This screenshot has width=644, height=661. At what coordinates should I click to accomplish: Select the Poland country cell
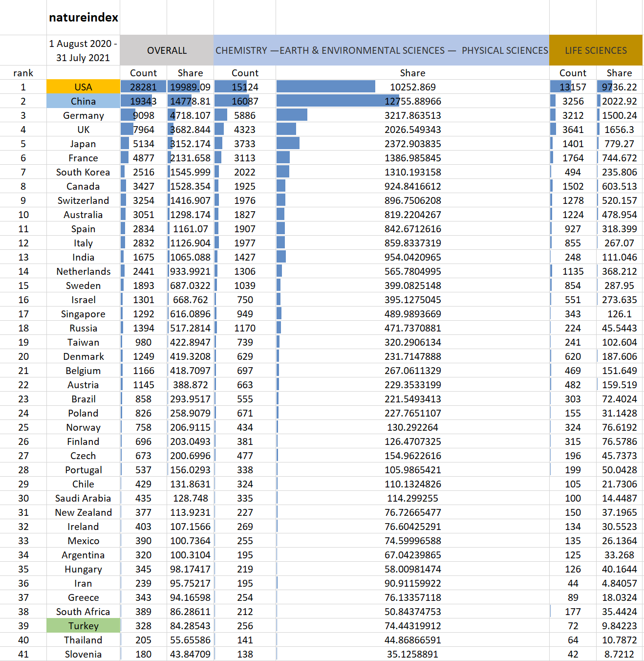tap(84, 413)
